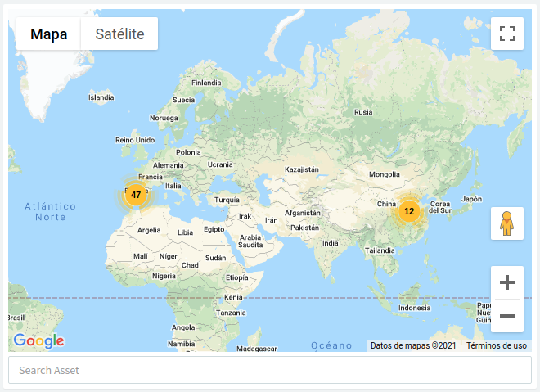
Task: Click on the Rusia label on the map
Action: click(363, 112)
